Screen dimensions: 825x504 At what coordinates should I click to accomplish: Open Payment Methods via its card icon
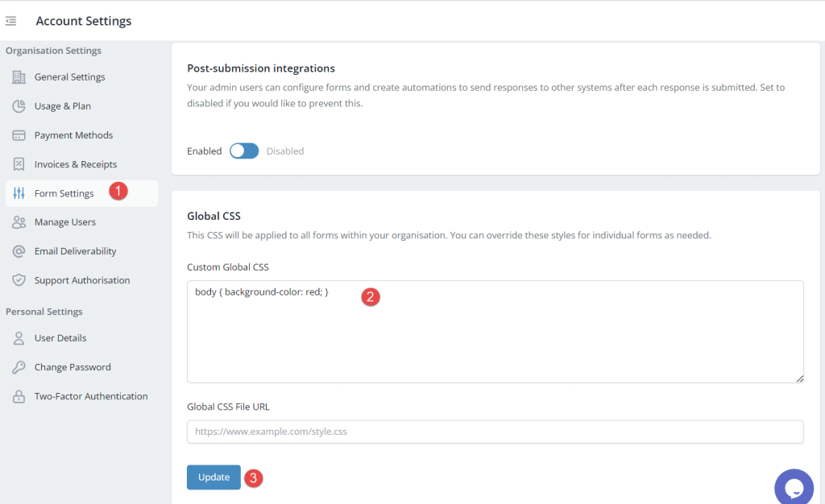19,134
